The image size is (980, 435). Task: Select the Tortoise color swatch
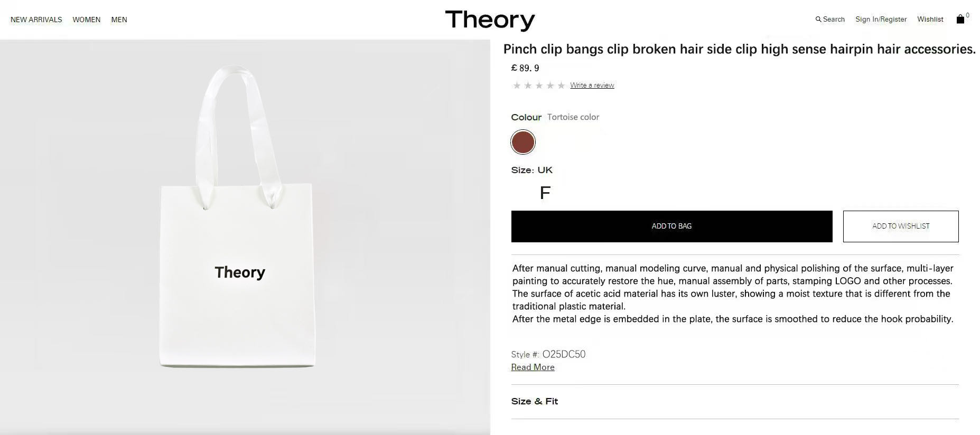[523, 143]
